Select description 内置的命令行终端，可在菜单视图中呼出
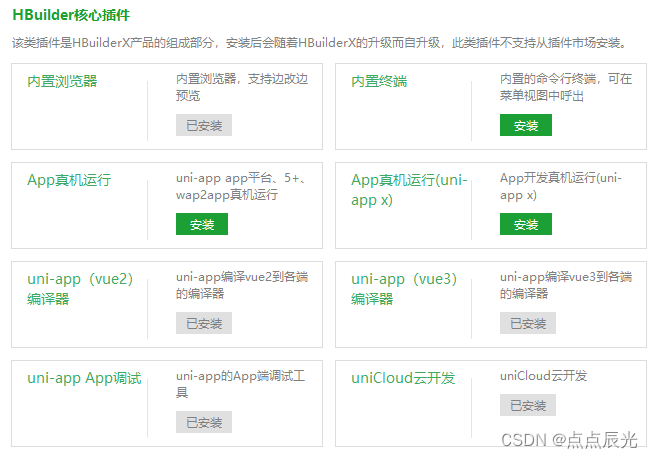The image size is (653, 458). [x=566, y=87]
